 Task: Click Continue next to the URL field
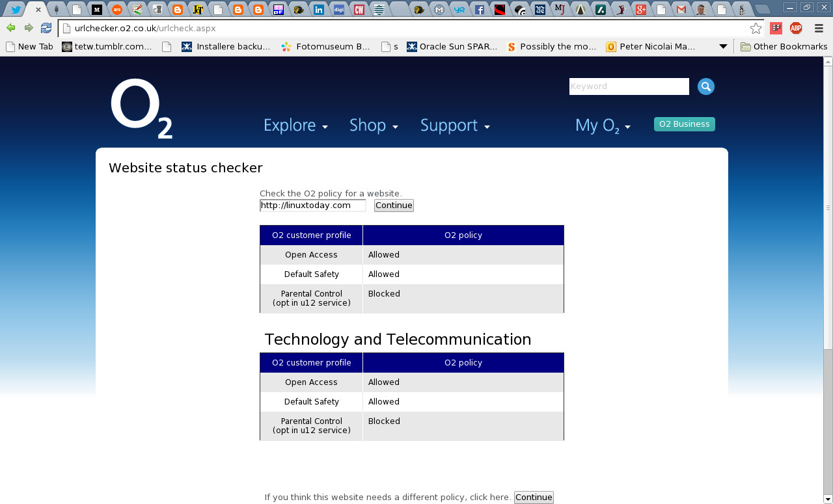[394, 206]
